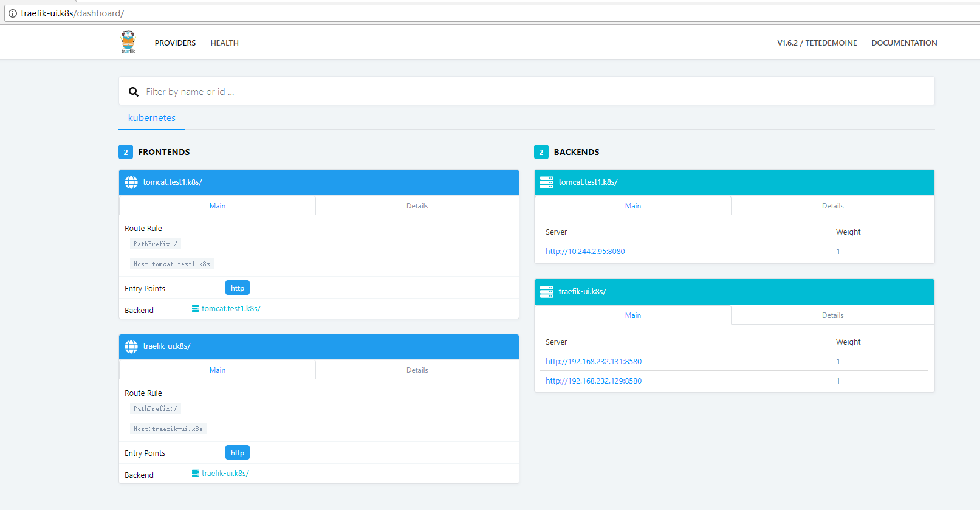
Task: Open Details tab of tomcat.test1.k8s/ backend
Action: click(833, 206)
